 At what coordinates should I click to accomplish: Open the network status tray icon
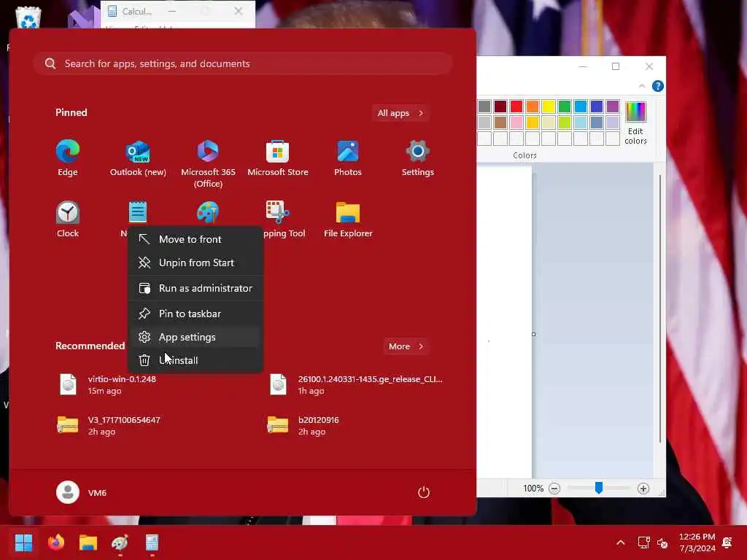pyautogui.click(x=643, y=542)
